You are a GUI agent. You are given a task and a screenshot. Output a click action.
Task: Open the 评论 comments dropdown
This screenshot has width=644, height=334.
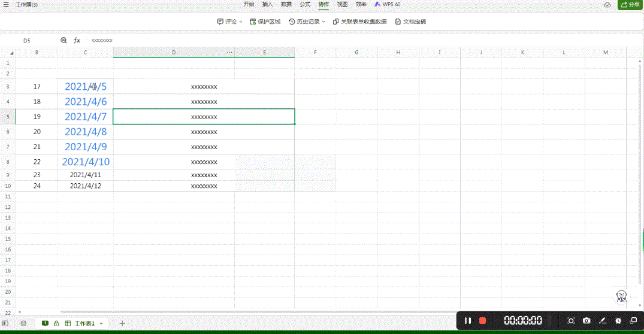[229, 22]
